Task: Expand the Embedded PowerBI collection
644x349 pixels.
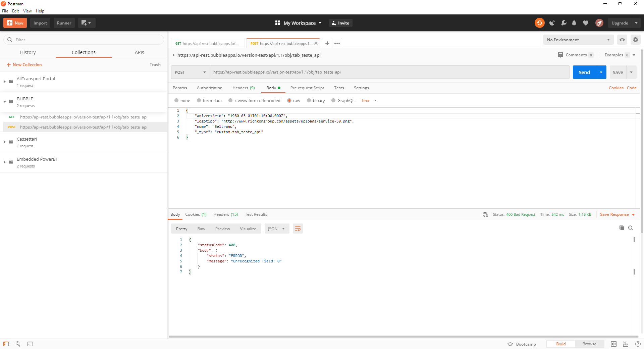Action: 5,162
